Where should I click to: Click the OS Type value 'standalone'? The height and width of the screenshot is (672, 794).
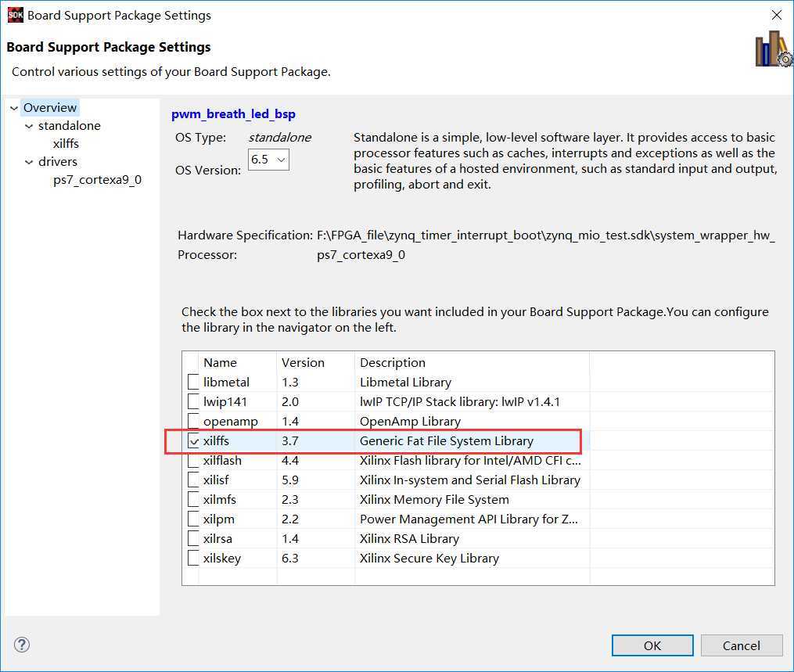coord(279,137)
